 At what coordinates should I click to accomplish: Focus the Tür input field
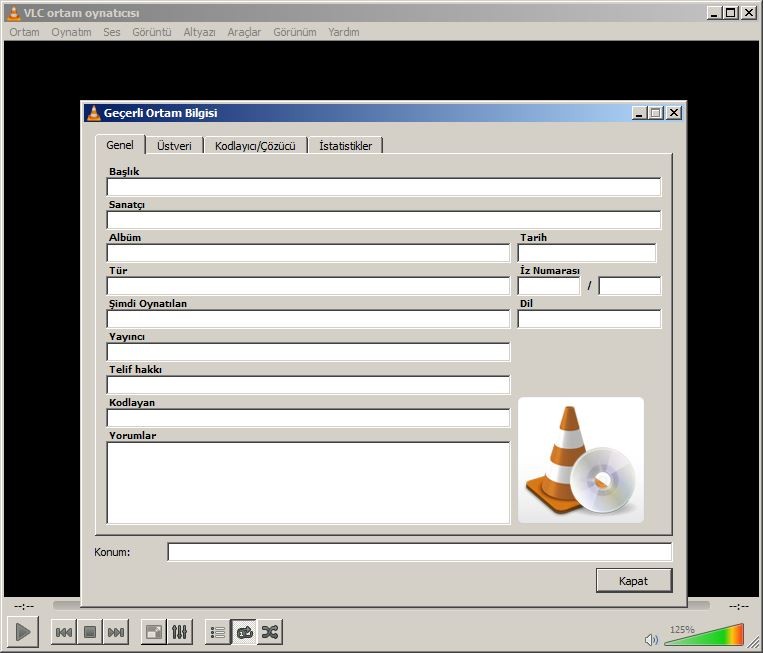click(308, 286)
